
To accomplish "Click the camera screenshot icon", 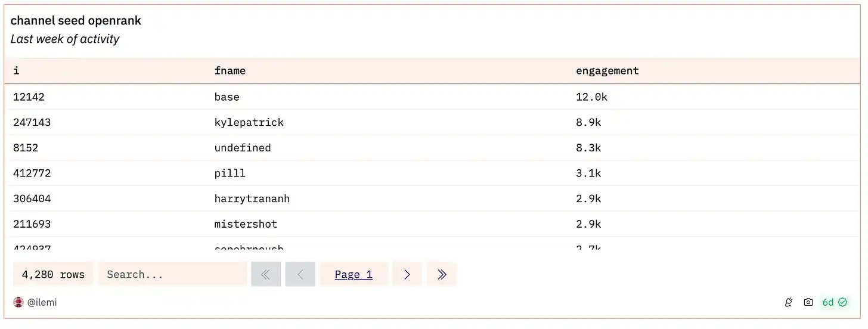I will point(808,302).
